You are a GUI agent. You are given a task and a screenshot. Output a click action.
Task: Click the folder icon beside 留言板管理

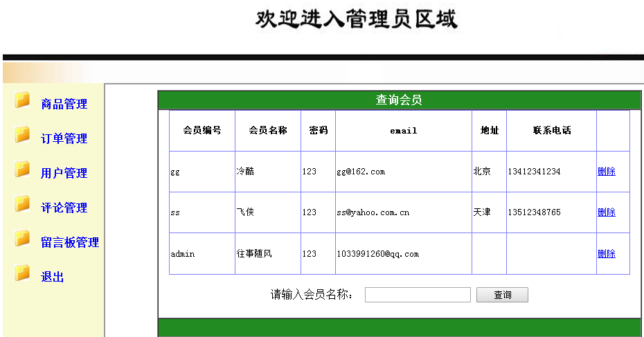pos(22,237)
